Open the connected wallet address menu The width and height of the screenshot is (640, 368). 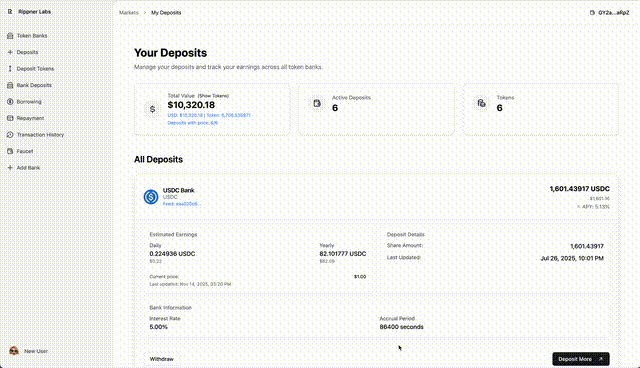(609, 13)
